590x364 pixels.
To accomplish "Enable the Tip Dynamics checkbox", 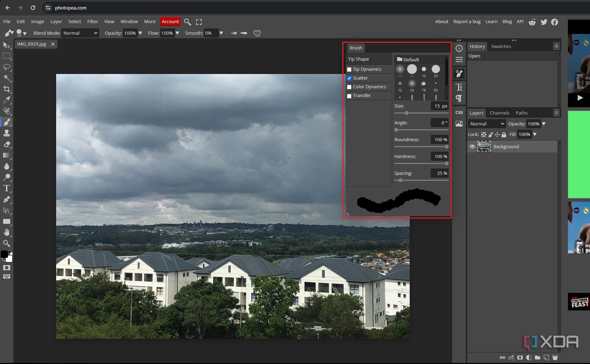I will (349, 69).
